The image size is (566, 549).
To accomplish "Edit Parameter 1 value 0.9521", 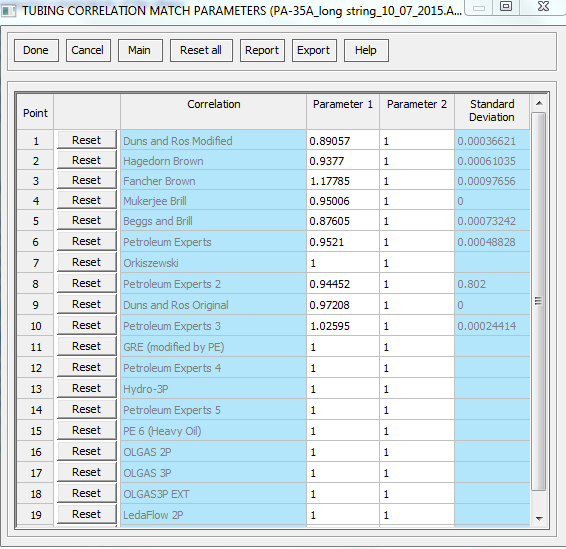I will click(x=343, y=242).
